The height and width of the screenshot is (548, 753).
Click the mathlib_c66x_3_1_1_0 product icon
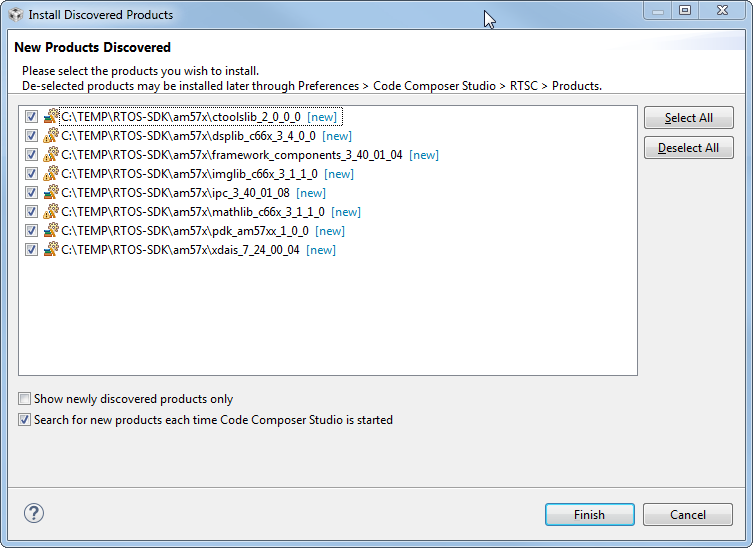(x=51, y=212)
